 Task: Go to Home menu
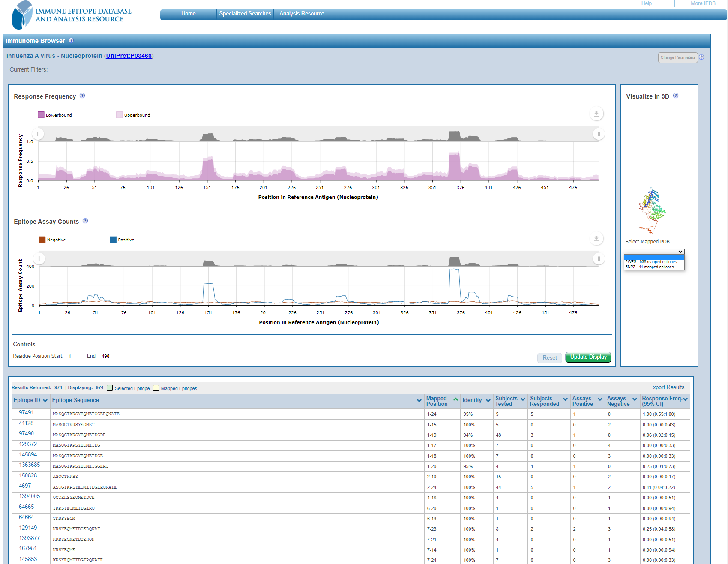[x=189, y=14]
